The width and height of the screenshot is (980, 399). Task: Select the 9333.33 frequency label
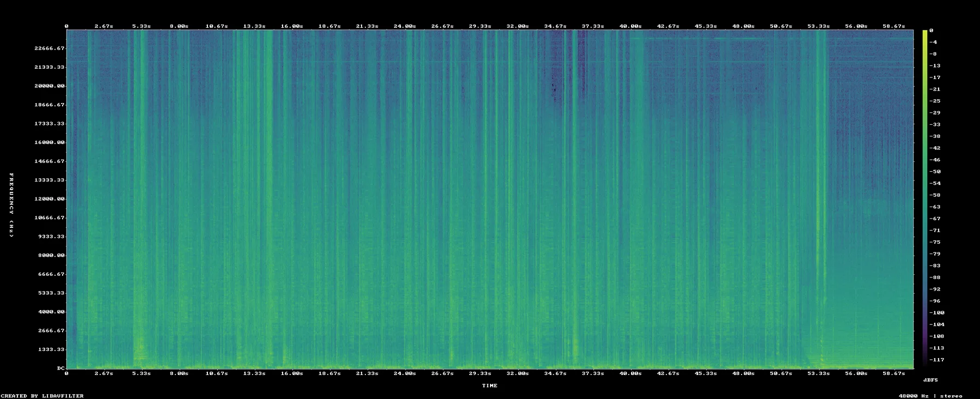click(51, 237)
